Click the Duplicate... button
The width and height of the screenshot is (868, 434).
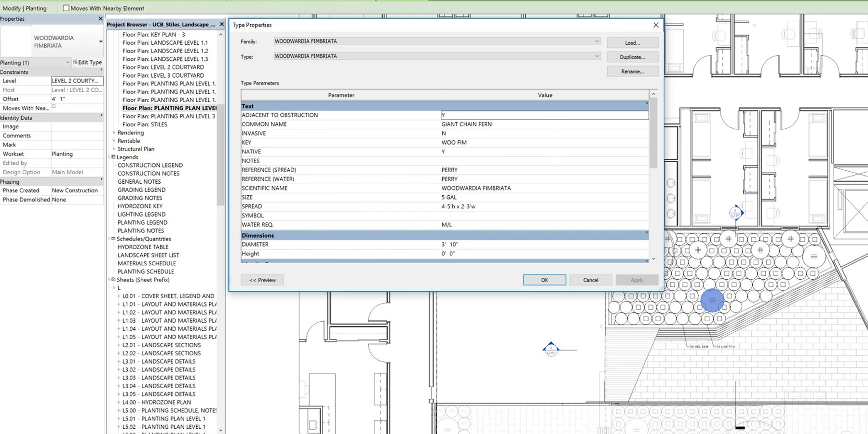point(632,57)
